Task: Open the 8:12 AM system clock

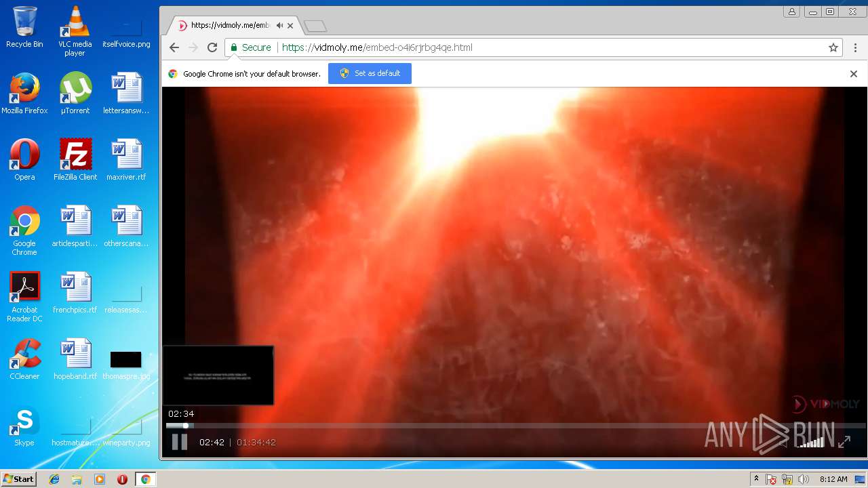Action: [x=833, y=479]
